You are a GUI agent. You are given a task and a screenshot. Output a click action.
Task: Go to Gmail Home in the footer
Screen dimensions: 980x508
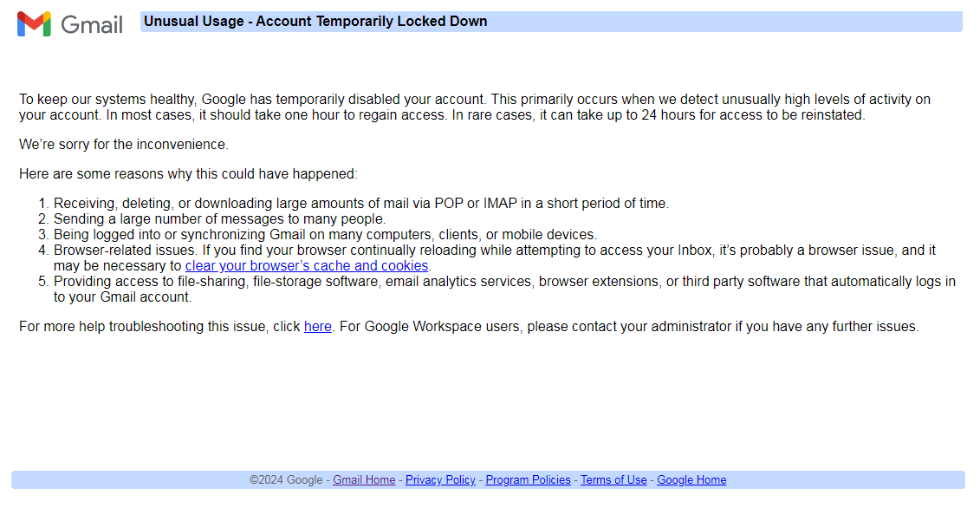tap(364, 480)
